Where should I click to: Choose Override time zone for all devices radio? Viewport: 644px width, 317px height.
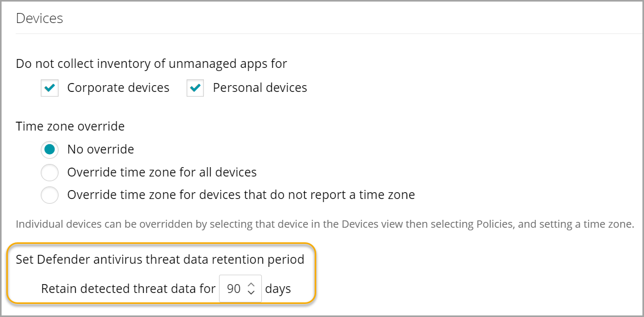[50, 172]
